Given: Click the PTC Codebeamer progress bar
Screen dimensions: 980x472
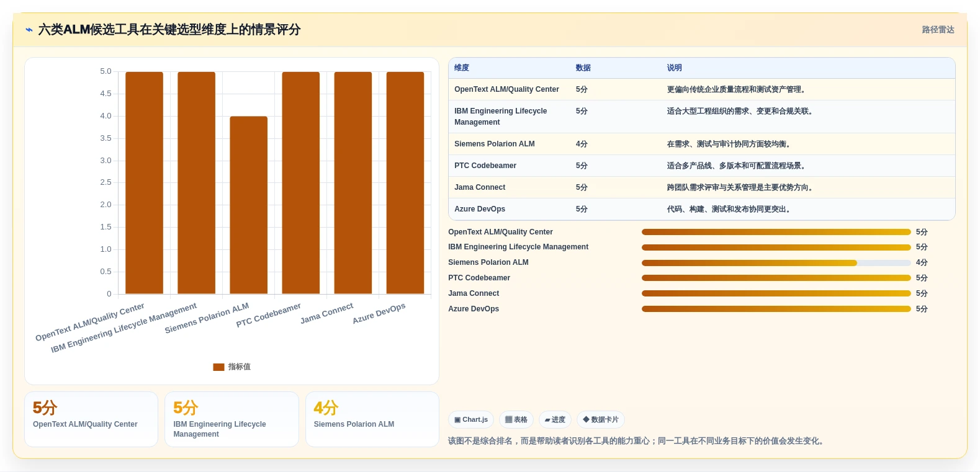Looking at the screenshot, I should click(776, 278).
